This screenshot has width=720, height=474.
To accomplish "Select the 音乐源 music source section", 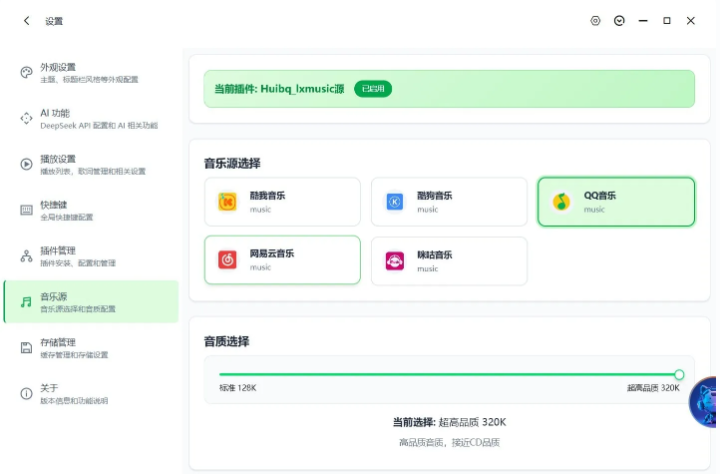I will coord(91,302).
